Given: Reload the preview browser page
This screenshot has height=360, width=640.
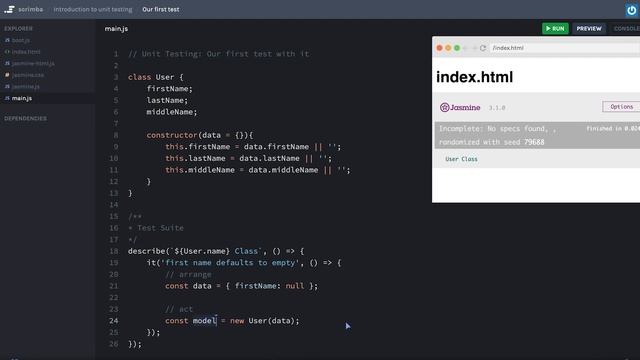Looking at the screenshot, I should (483, 48).
